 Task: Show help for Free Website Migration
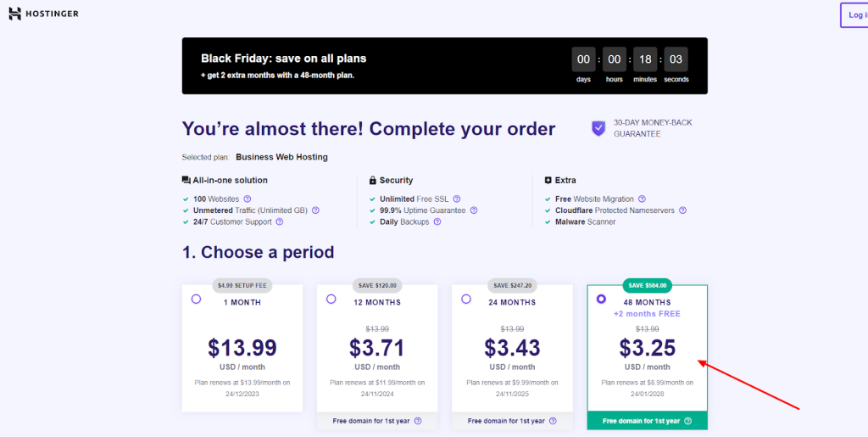coord(642,199)
